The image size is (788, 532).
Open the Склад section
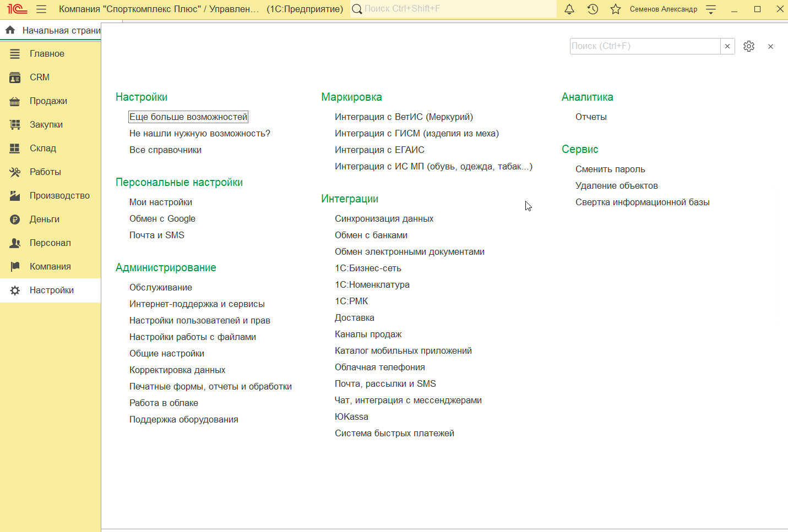(50, 149)
